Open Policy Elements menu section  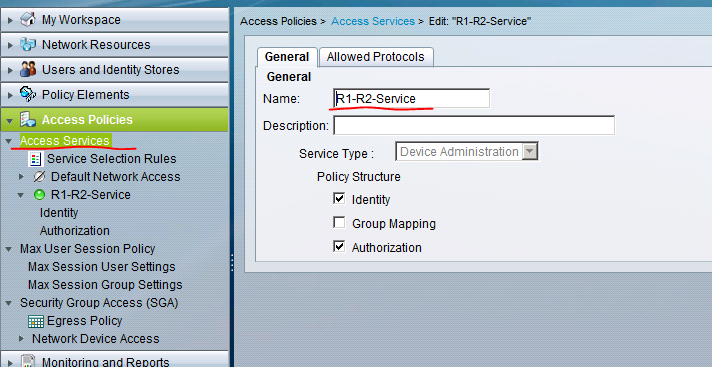point(115,94)
